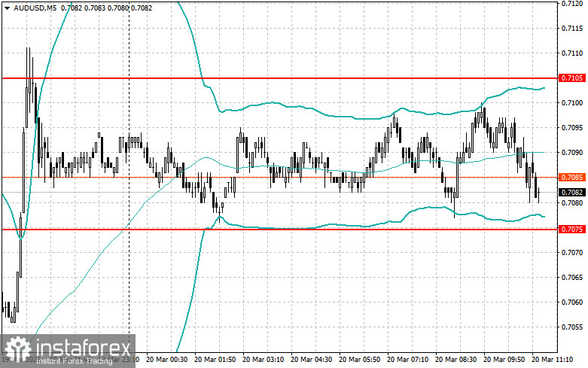Click the 0.7070 price scale value
Viewport: 588px width, 368px height.
[572, 253]
